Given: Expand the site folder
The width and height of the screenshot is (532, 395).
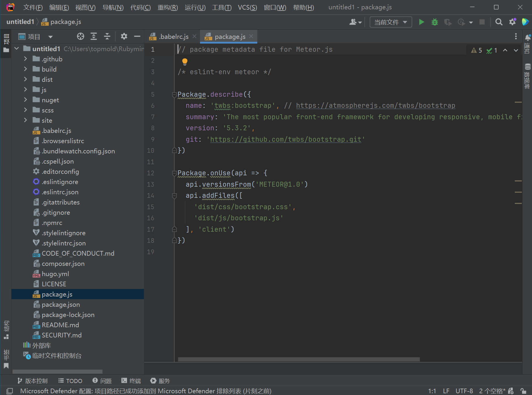Looking at the screenshot, I should (x=25, y=120).
